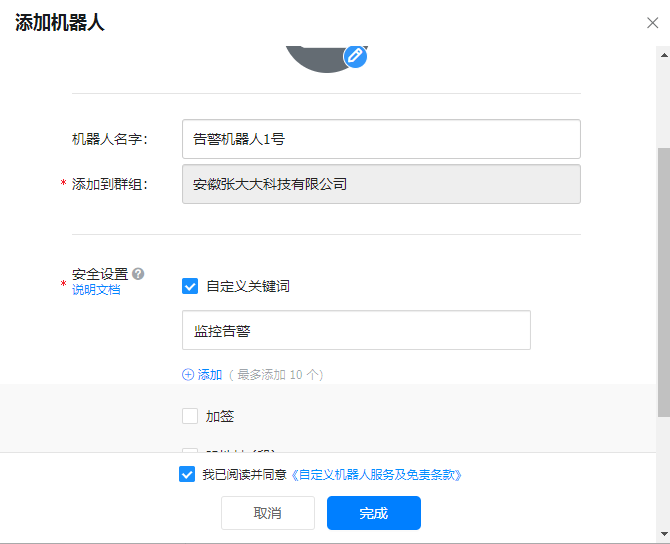
Task: Uncheck the 自定义关键词 checkbox
Action: click(x=190, y=286)
